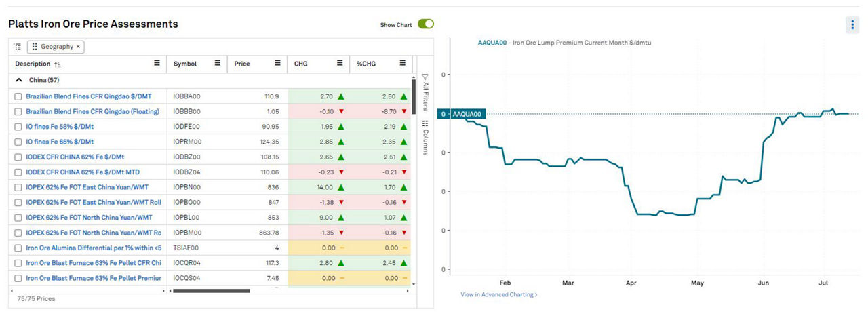Remove the Geography grouping chip
The width and height of the screenshot is (868, 316).
[x=78, y=47]
